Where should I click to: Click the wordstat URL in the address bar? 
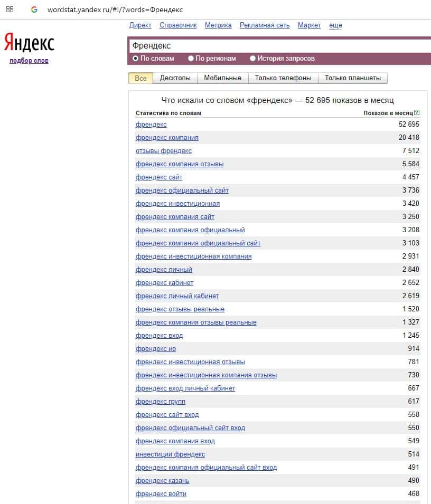(x=115, y=9)
